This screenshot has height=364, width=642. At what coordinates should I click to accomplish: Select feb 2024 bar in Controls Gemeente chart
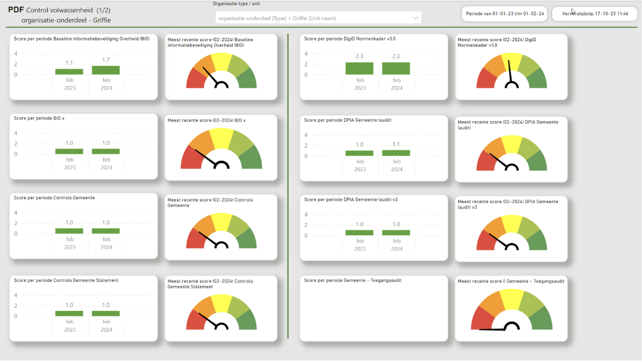106,231
